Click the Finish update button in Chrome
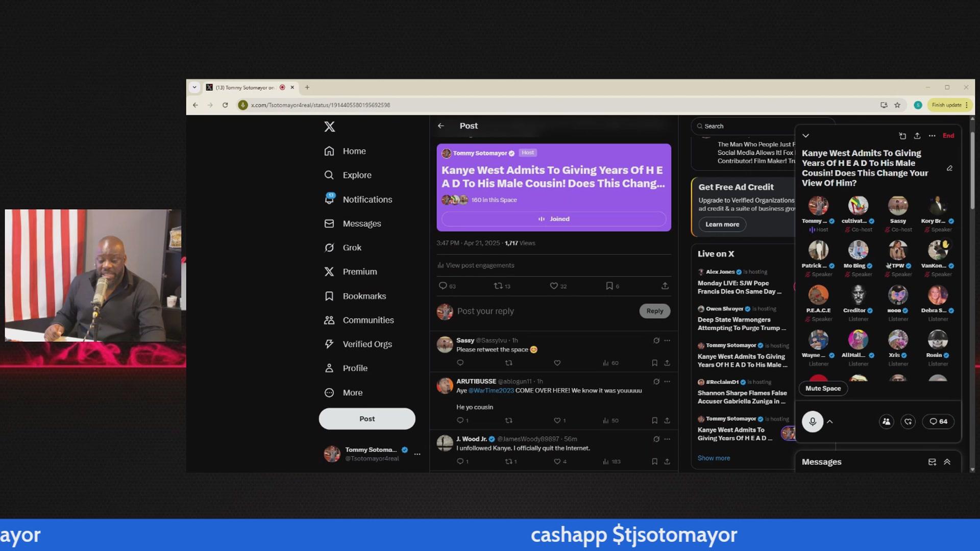 (950, 105)
